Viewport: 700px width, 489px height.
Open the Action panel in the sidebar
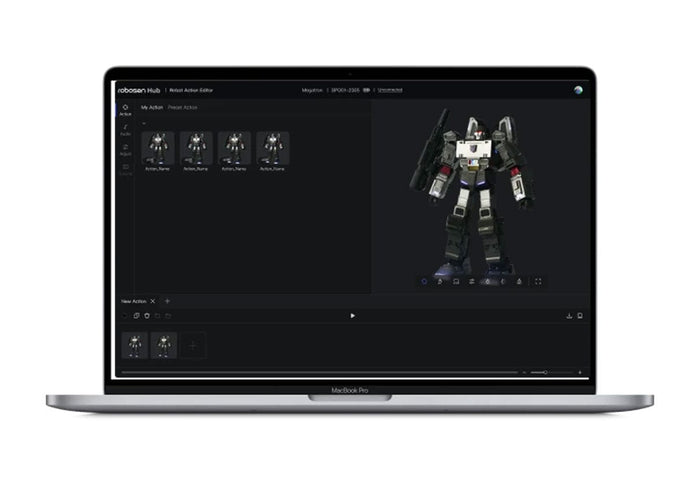125,109
